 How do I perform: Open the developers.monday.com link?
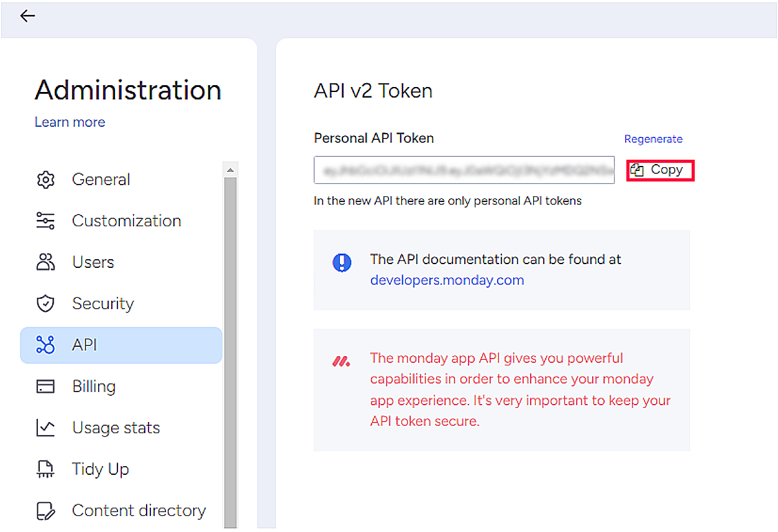447,280
